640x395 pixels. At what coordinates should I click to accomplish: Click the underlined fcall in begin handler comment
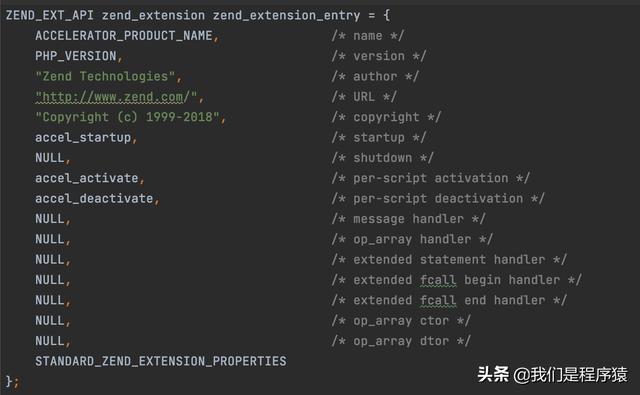(438, 280)
